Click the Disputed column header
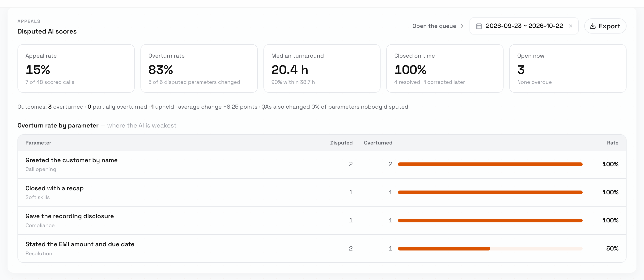 coord(341,143)
